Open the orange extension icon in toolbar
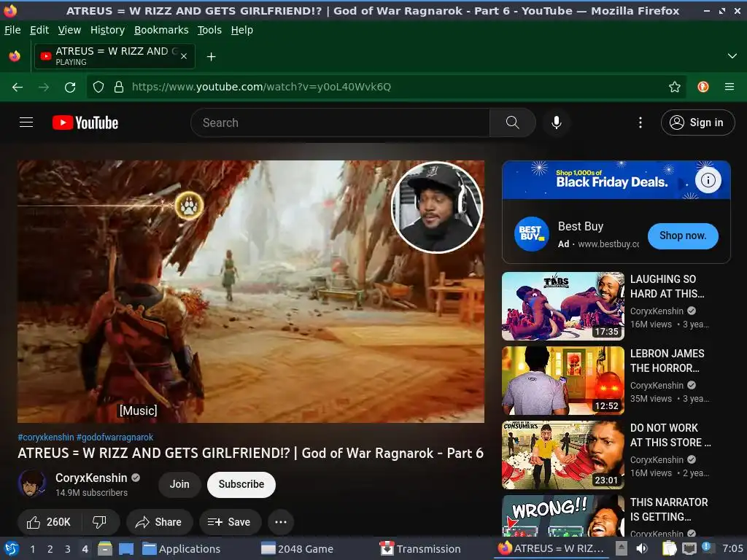This screenshot has height=560, width=747. 703,87
